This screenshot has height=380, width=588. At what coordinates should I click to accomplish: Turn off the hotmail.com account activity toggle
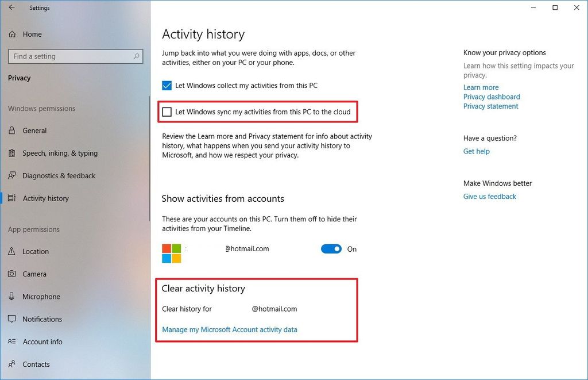[331, 248]
